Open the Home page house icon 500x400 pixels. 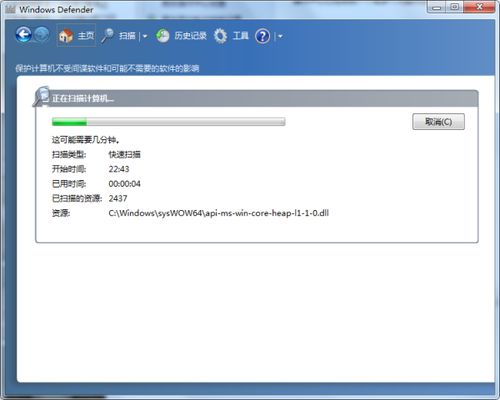coord(66,36)
